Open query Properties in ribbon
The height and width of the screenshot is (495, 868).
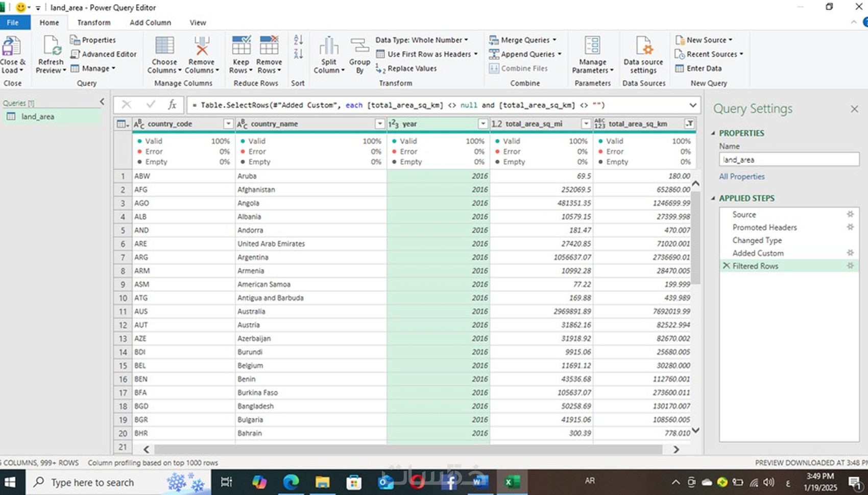(93, 40)
